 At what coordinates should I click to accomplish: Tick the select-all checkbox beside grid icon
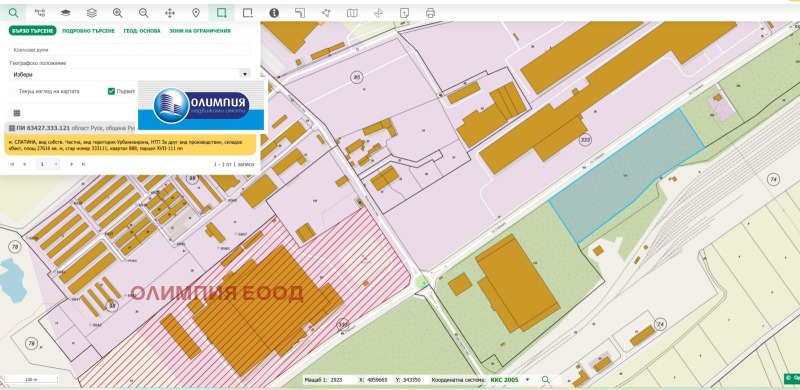tap(7, 113)
